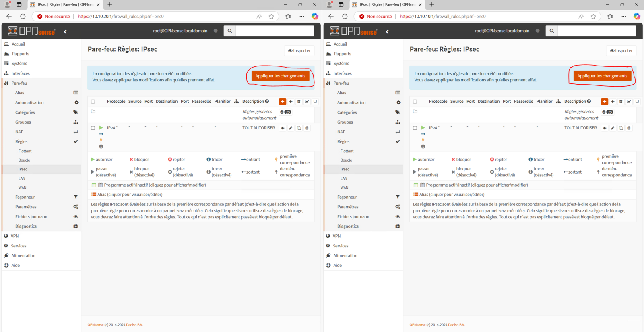Viewport: 644px width, 332px height.
Task: Expand the Services section in left window sidebar
Action: pos(19,246)
